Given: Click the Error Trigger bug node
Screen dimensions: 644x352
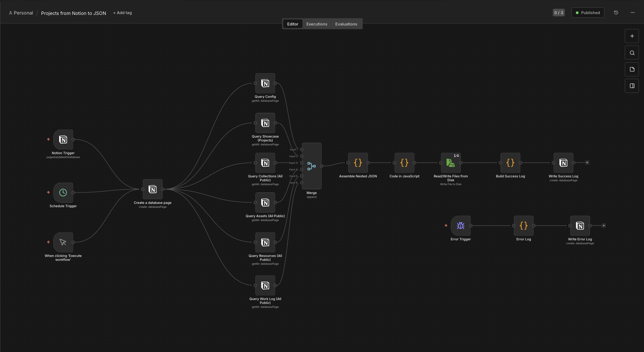Looking at the screenshot, I should [461, 226].
